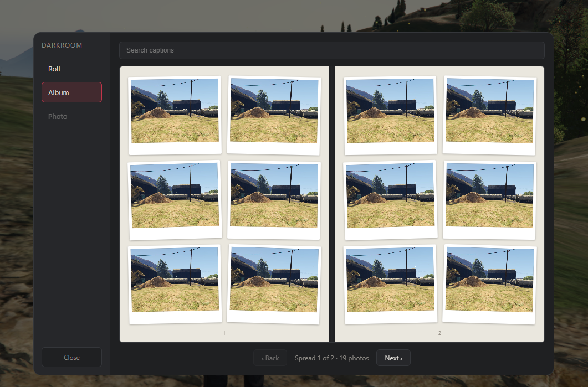Open middle-left photo on page 1

click(175, 200)
